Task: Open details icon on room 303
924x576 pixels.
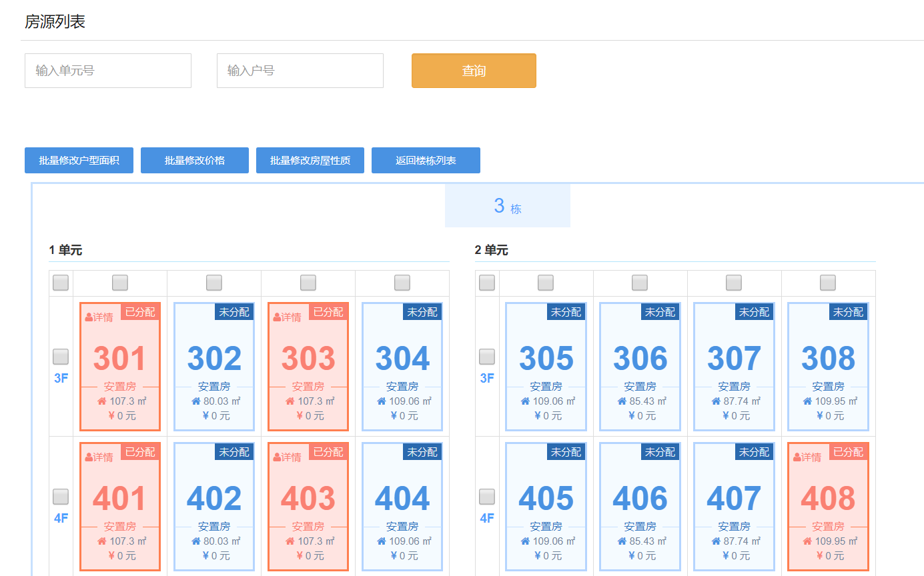Action: (x=278, y=317)
